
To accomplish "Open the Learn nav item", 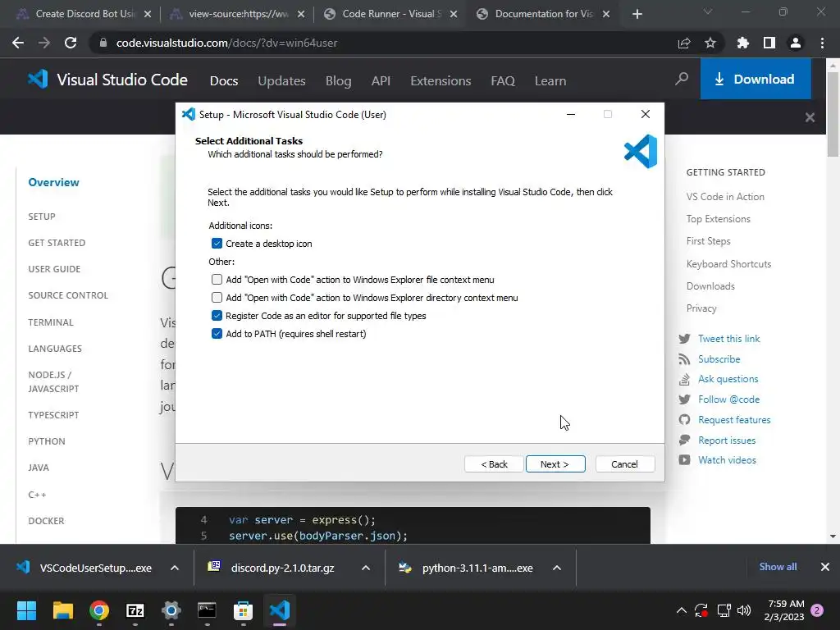I will 550,81.
